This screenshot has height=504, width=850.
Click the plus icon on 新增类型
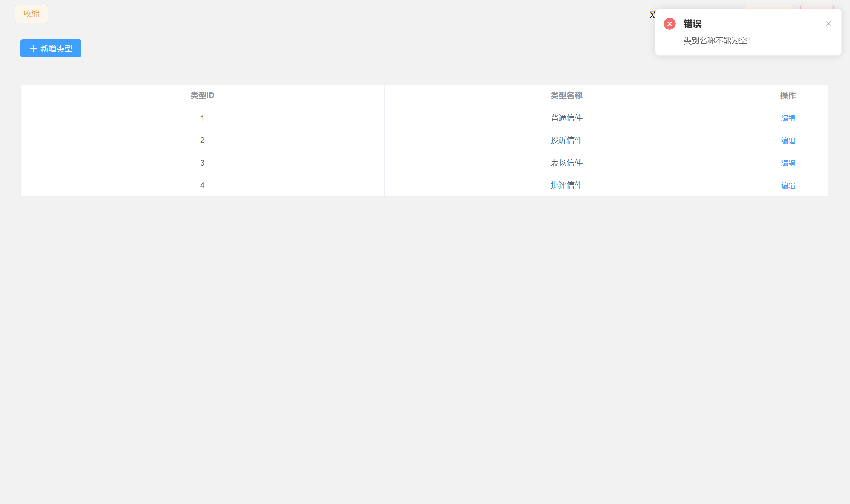(x=33, y=49)
